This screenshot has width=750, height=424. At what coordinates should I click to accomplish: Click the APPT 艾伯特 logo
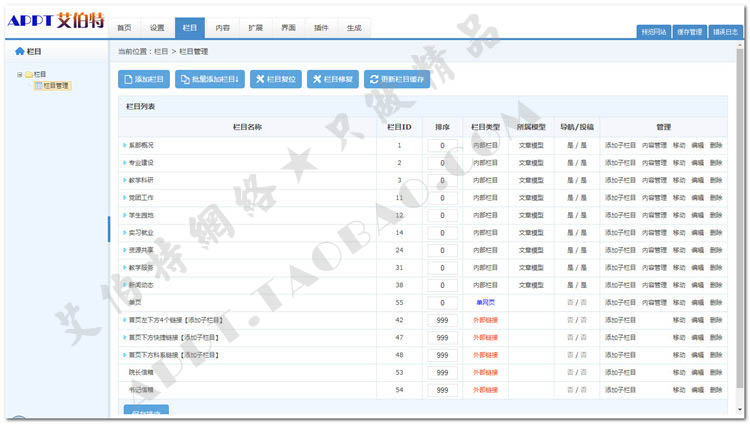(55, 20)
